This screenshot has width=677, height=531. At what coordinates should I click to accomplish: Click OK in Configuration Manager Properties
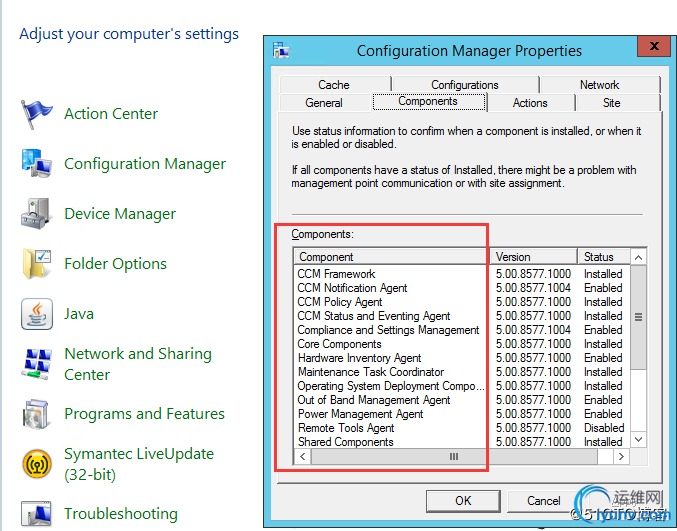(463, 501)
